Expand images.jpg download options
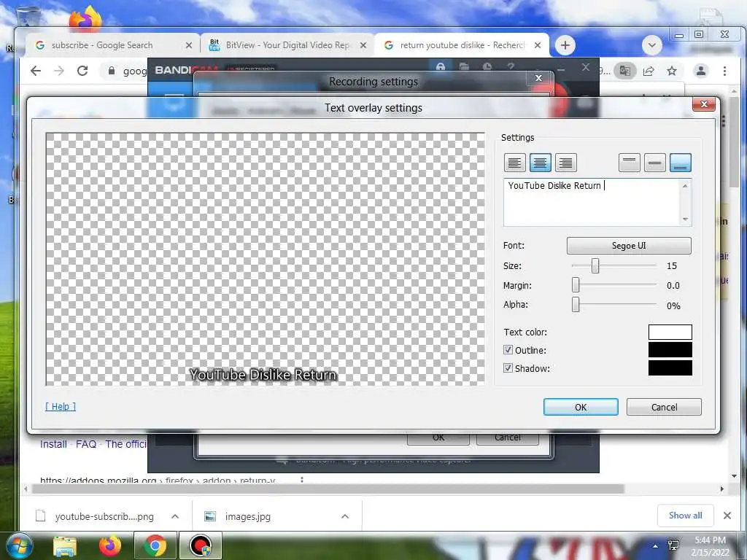The width and height of the screenshot is (747, 560). (x=345, y=516)
